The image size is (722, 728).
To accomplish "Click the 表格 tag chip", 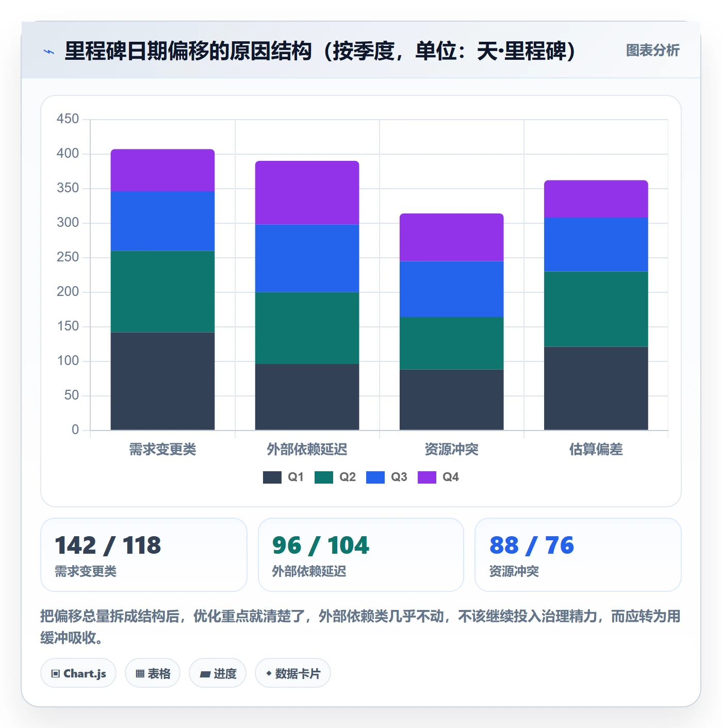I will click(x=153, y=673).
